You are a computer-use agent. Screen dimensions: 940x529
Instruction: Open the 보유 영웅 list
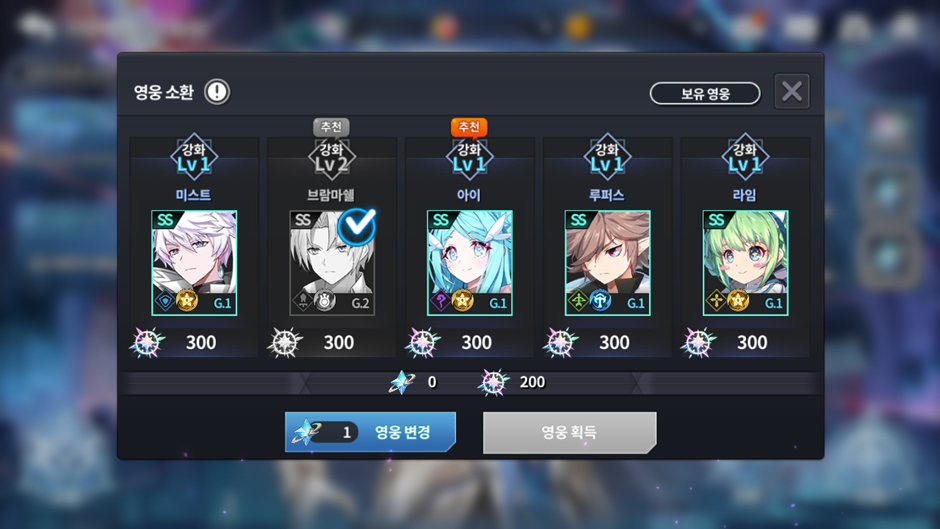(705, 94)
